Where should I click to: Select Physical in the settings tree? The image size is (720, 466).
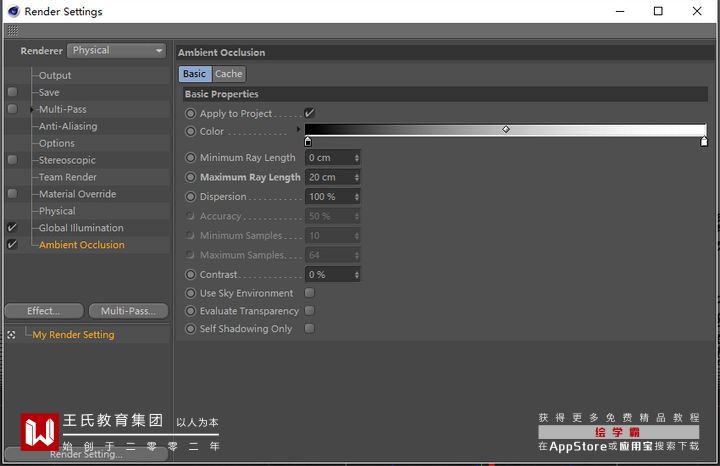click(57, 211)
